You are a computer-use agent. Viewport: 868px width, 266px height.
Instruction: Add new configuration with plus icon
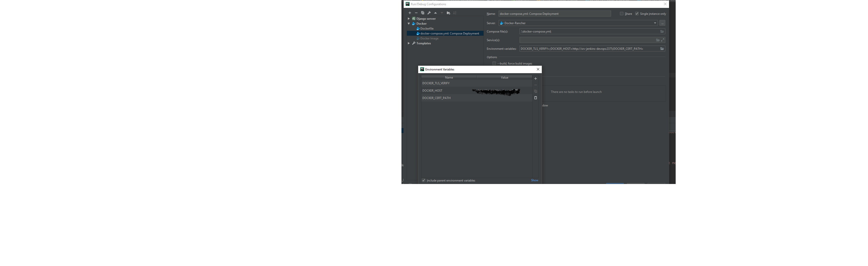tap(410, 13)
